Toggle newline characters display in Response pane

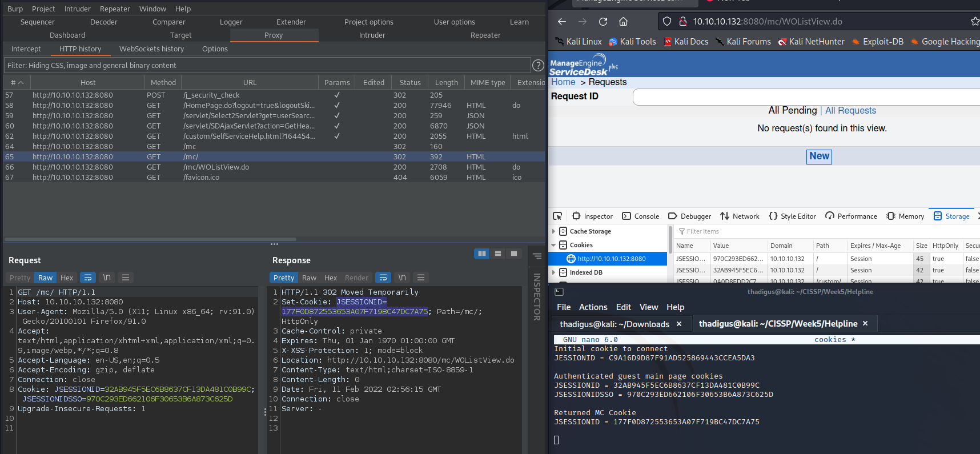[402, 278]
